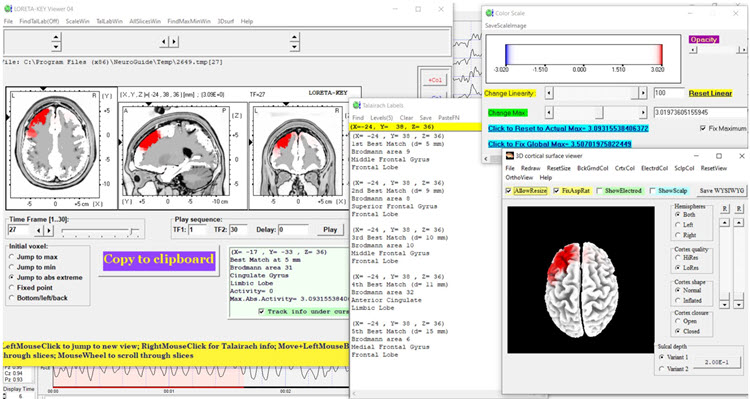Click Redraw in 3D cortical viewer

tap(530, 168)
